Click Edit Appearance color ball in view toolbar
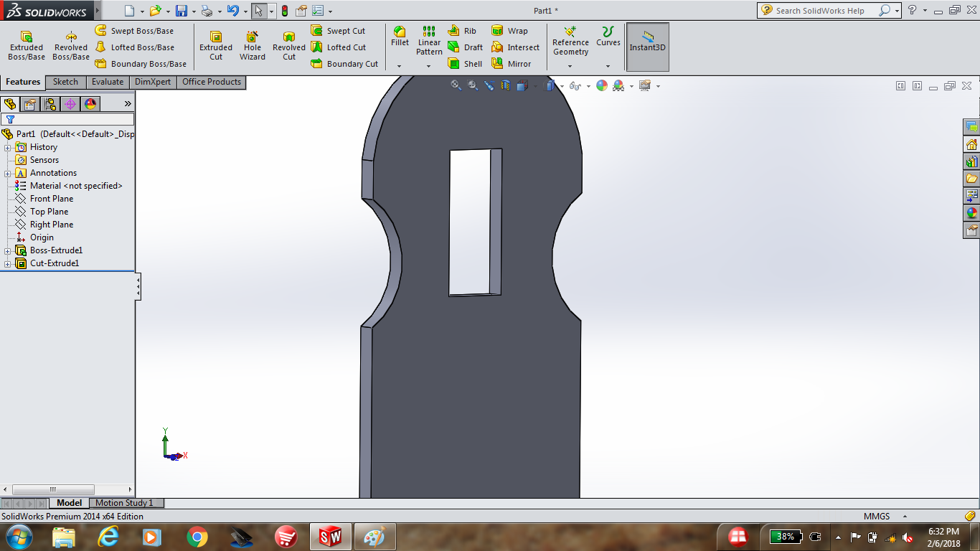980x551 pixels. coord(602,86)
